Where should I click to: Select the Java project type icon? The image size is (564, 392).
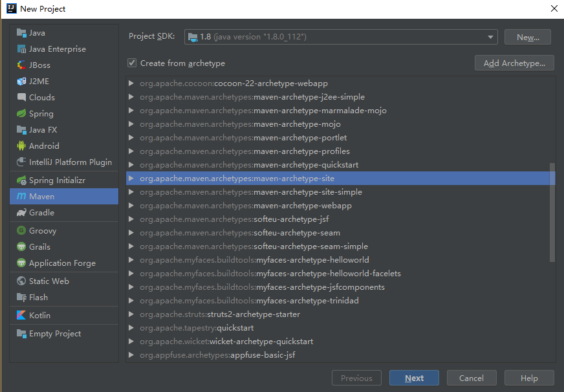click(x=21, y=33)
